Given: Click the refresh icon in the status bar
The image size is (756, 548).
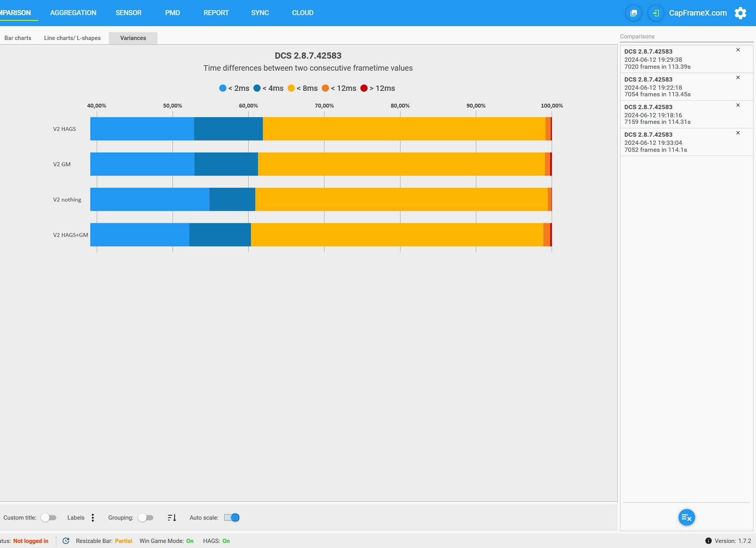Looking at the screenshot, I should [x=66, y=541].
